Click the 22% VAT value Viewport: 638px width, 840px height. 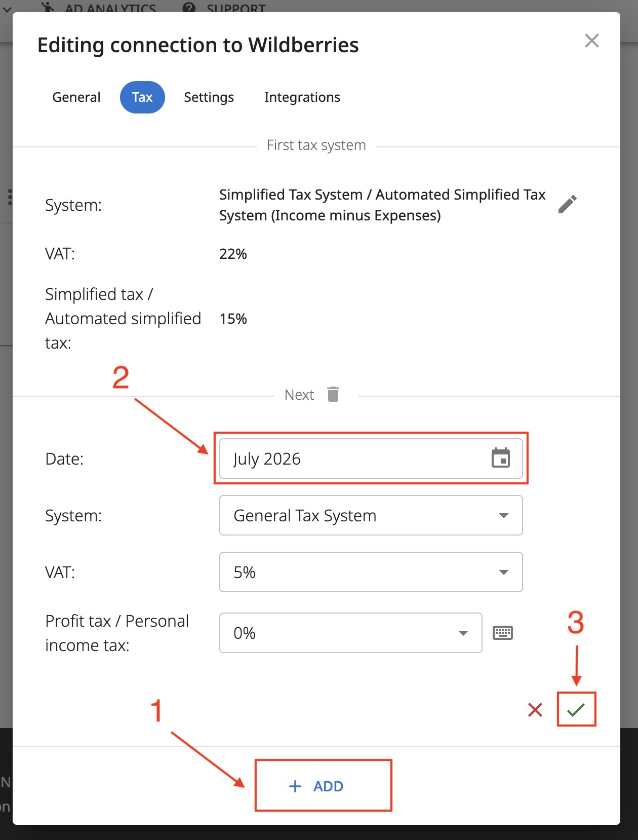[x=233, y=254]
